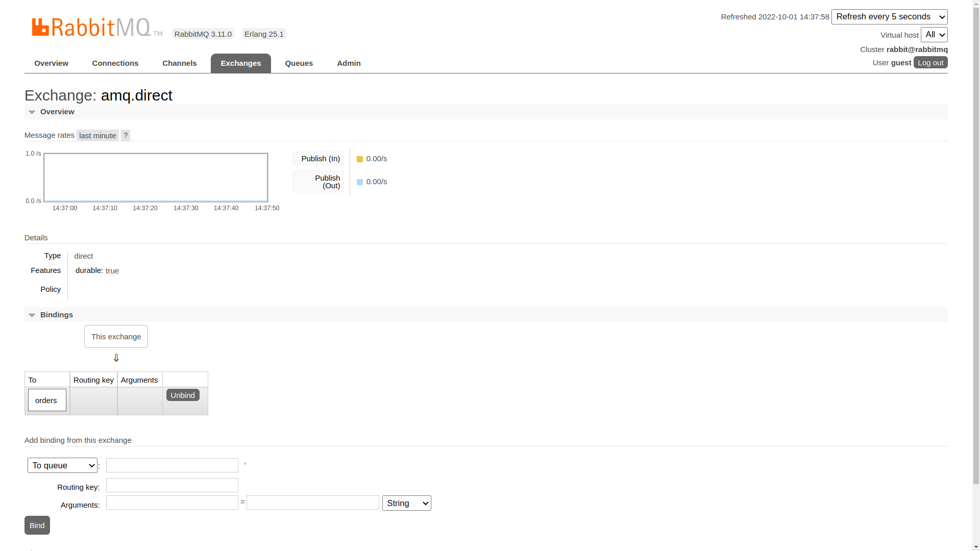Unbind the orders queue binding
Viewport: 980px width, 551px height.
[x=183, y=395]
